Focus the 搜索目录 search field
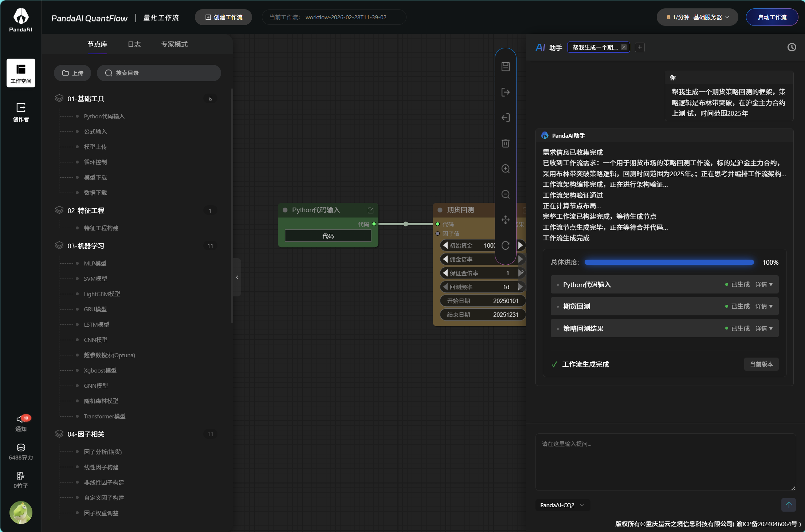805x532 pixels. coord(159,73)
